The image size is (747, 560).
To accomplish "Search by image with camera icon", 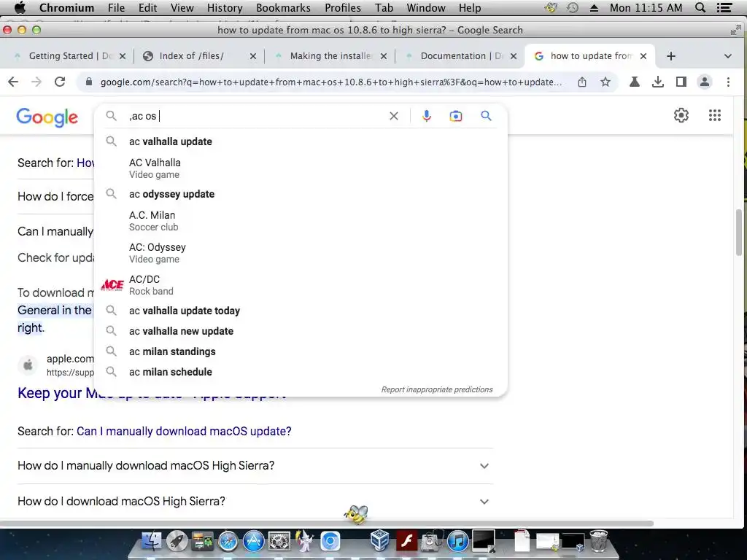I will click(455, 116).
